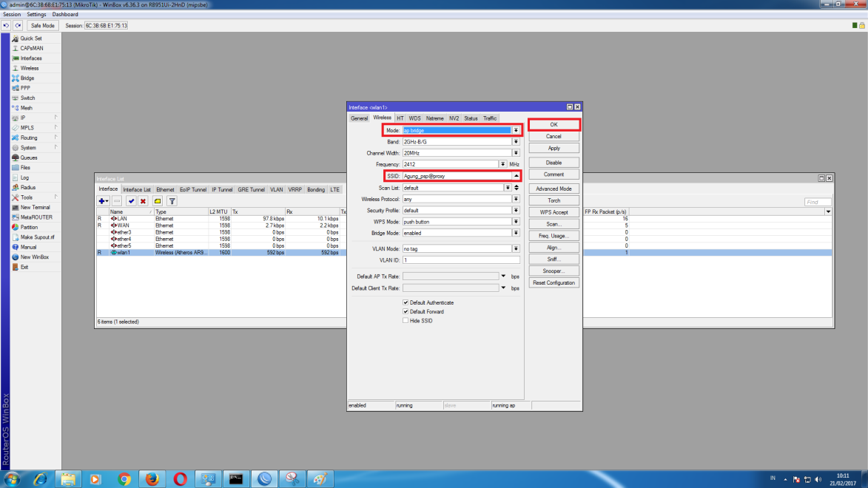
Task: Collapse SSID field arrow
Action: (516, 176)
